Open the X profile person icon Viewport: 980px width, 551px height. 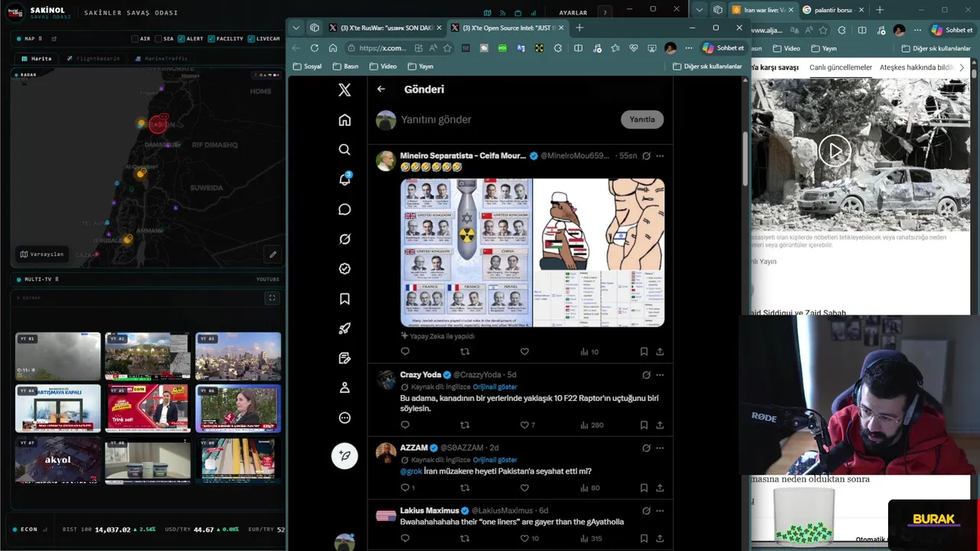(345, 388)
